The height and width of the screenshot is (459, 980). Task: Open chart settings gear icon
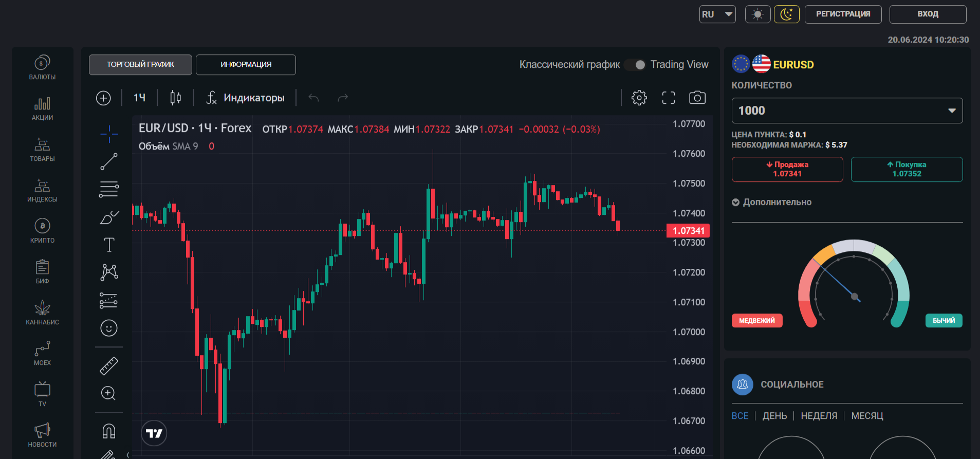(x=639, y=98)
